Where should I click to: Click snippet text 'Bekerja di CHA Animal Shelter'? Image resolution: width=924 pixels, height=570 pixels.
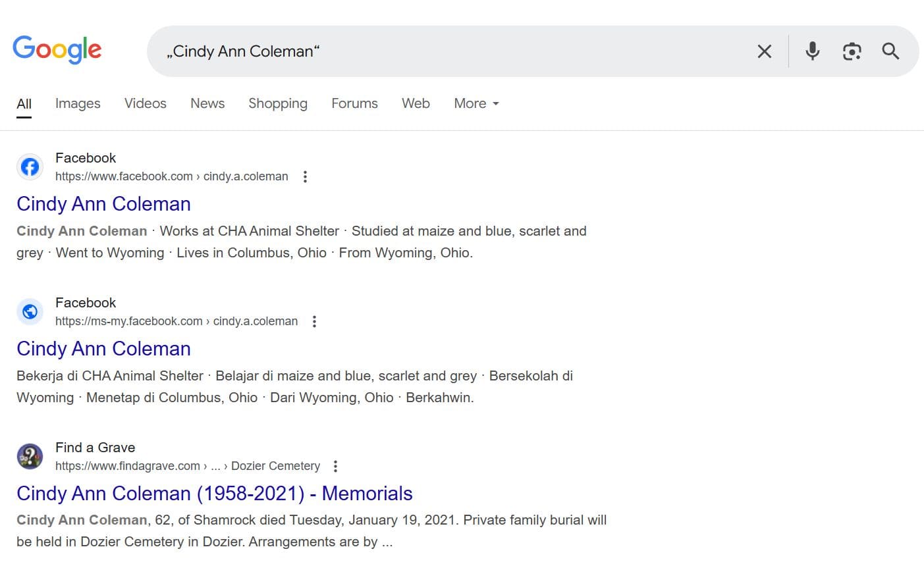point(110,376)
